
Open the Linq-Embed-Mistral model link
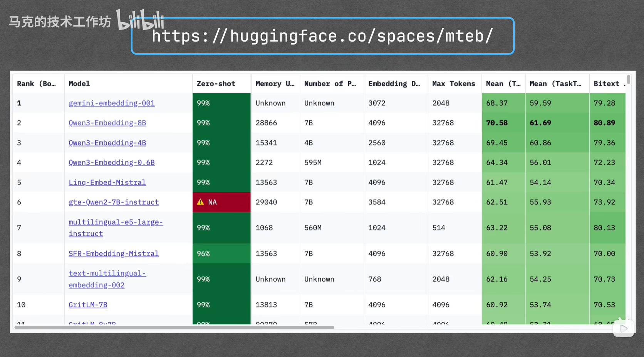(x=107, y=182)
